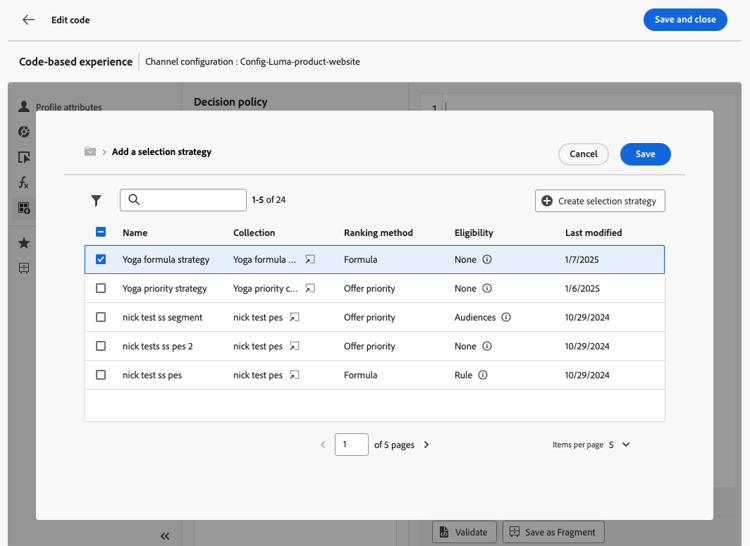Show Rule eligibility info icon

tap(483, 376)
